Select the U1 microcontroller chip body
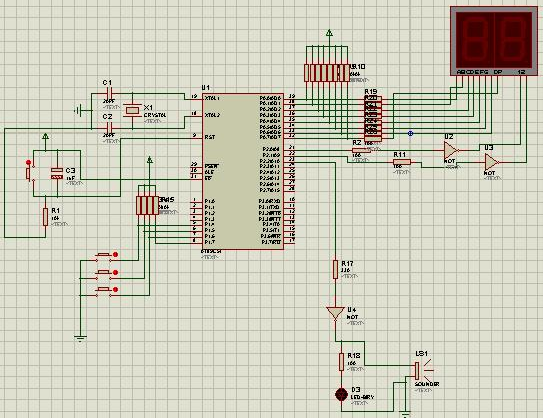 coord(243,171)
